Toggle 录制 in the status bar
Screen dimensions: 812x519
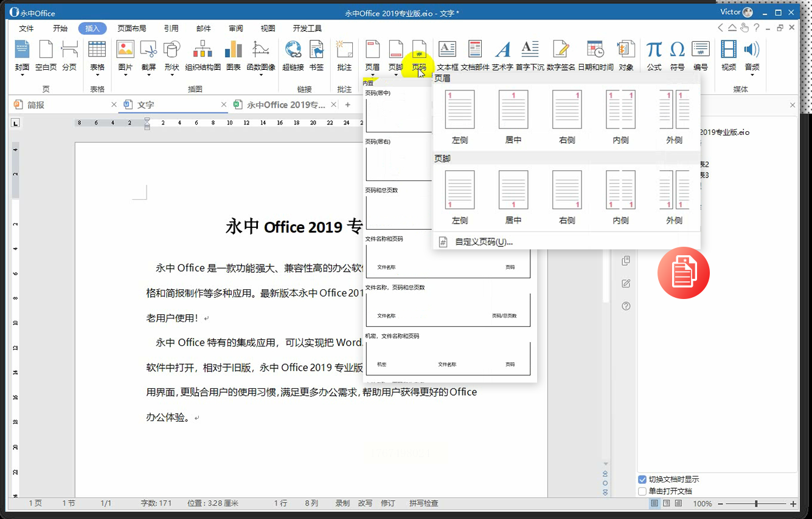pyautogui.click(x=342, y=503)
